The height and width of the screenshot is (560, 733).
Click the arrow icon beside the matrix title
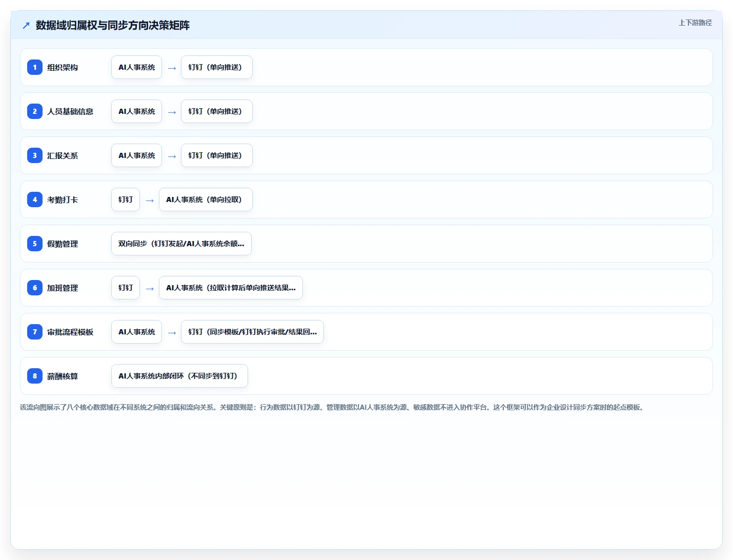click(x=26, y=25)
